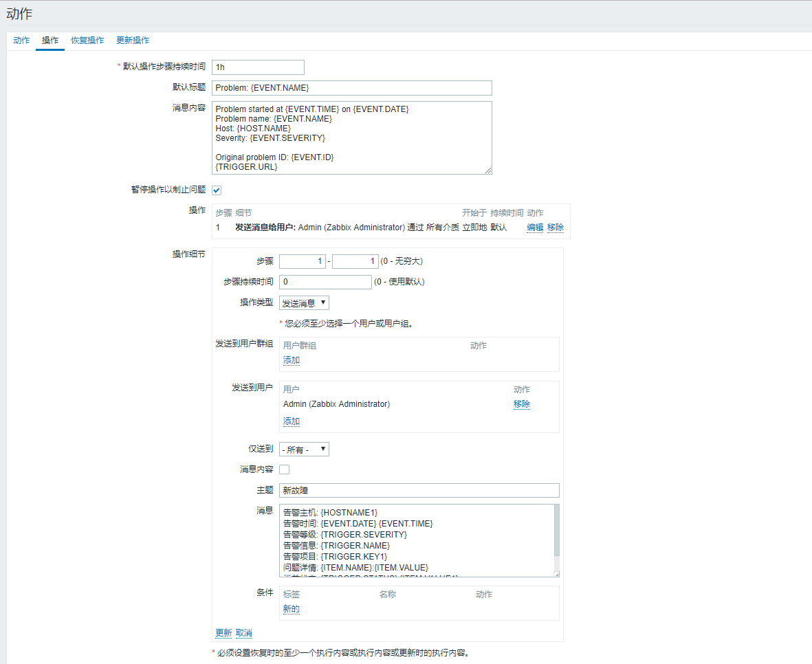This screenshot has width=812, height=664.
Task: Click 取消 to discard operation details
Action: click(244, 632)
